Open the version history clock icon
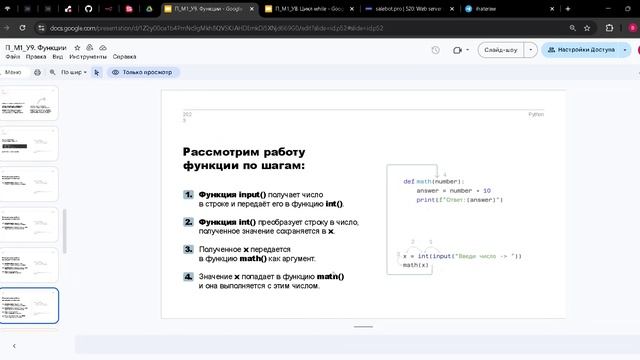The width and height of the screenshot is (640, 360). coord(436,50)
